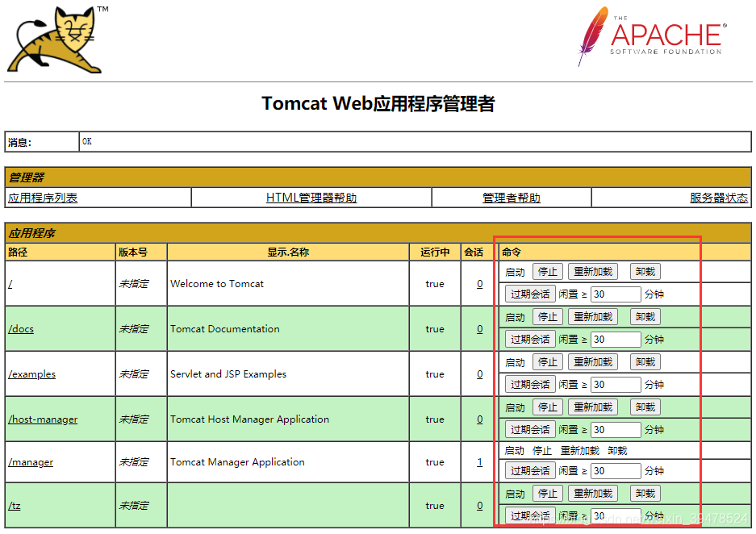Click Tomcat Manager Application name
Screen dimensions: 756x534
tap(237, 462)
